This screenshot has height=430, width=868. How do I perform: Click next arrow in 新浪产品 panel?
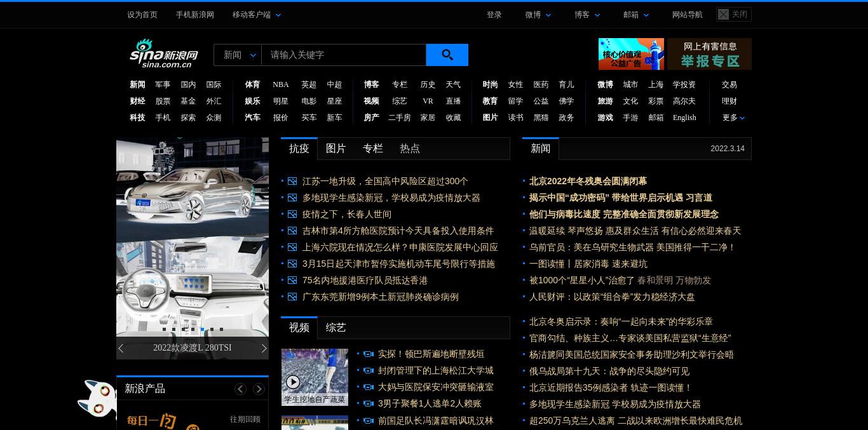259,389
